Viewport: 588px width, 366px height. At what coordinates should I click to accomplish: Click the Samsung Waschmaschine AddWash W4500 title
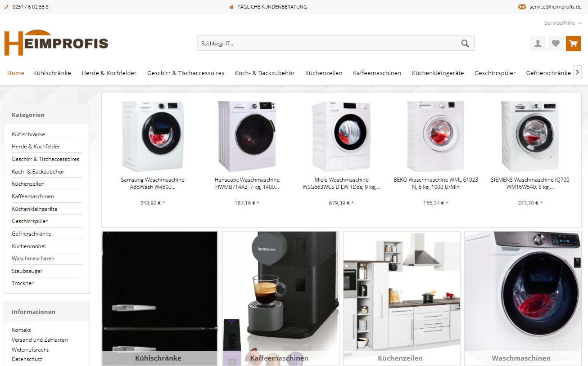[153, 183]
